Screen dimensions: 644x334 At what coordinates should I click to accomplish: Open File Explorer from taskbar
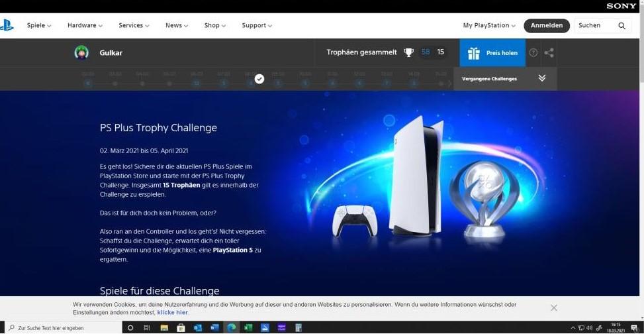(164, 328)
